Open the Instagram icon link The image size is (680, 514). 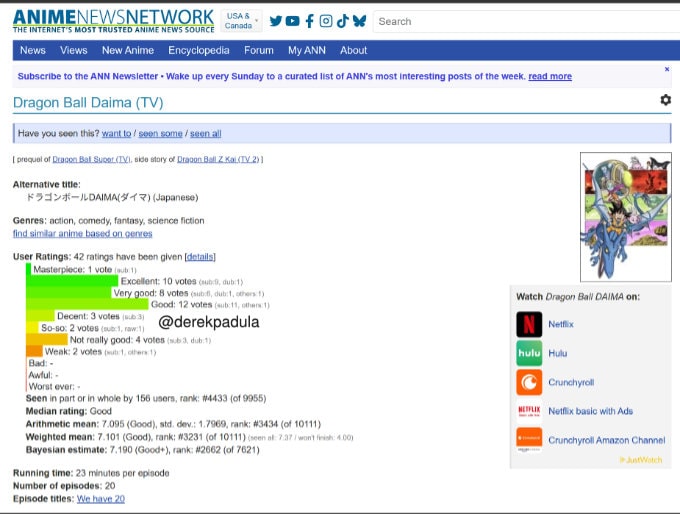pyautogui.click(x=325, y=21)
